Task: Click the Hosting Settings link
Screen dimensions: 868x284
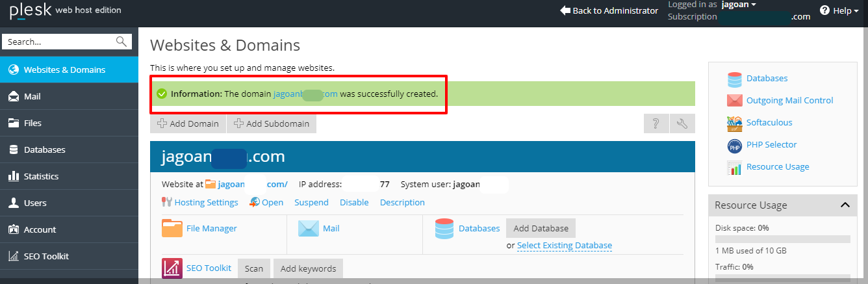Action: 206,202
